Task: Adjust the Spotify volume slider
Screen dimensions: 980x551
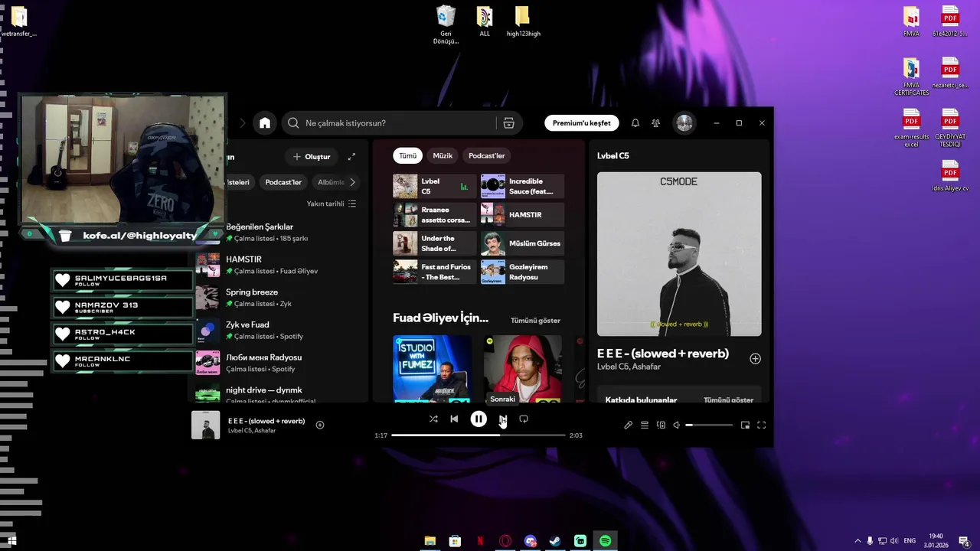Action: [x=709, y=425]
